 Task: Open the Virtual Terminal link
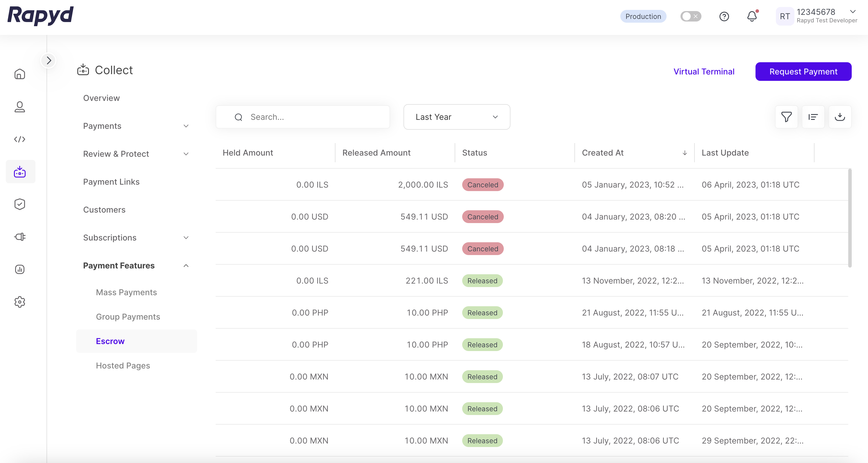pyautogui.click(x=703, y=72)
